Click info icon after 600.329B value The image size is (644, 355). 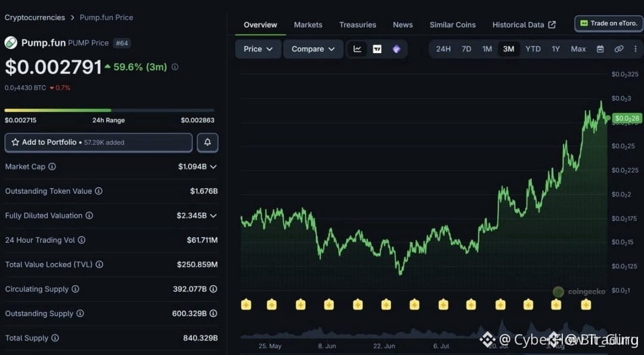point(214,314)
